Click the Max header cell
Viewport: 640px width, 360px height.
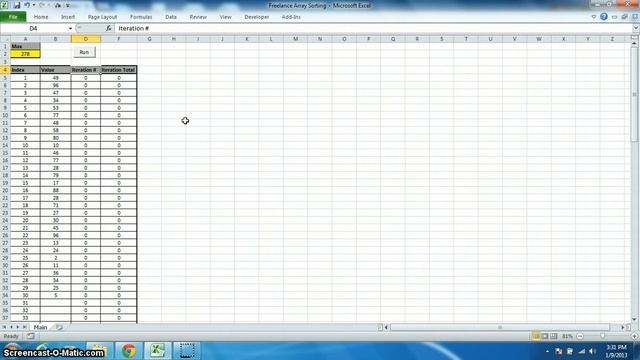[x=25, y=46]
